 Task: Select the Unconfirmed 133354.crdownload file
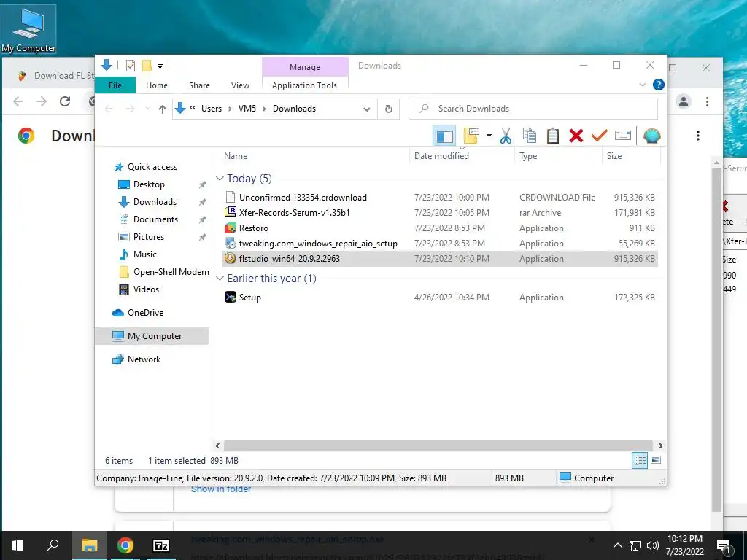tap(440, 197)
